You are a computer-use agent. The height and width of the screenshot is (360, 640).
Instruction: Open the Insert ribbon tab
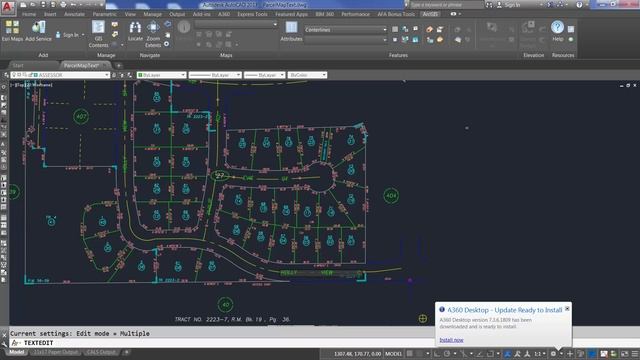[x=50, y=14]
